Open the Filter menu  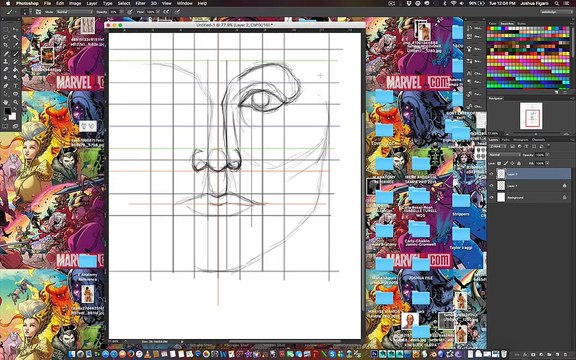click(140, 3)
